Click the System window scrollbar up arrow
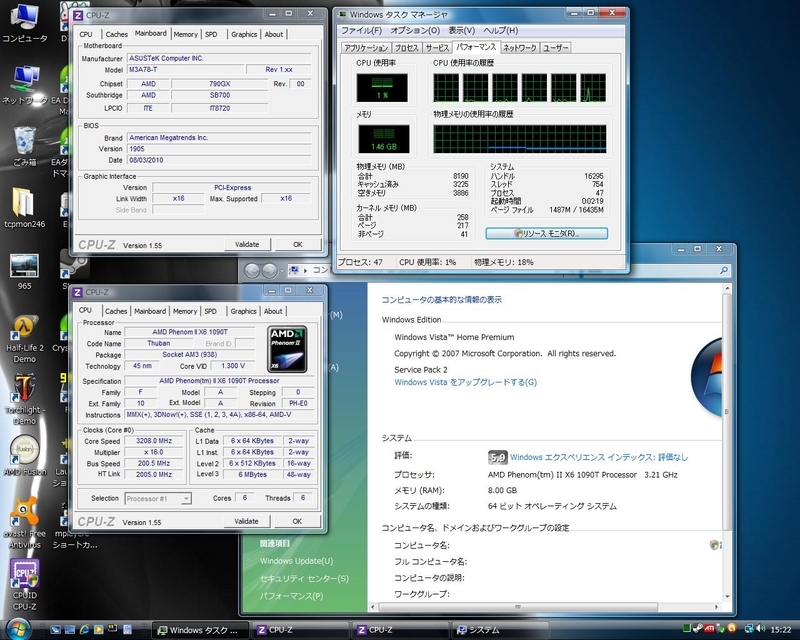The height and width of the screenshot is (640, 800). pos(727,289)
